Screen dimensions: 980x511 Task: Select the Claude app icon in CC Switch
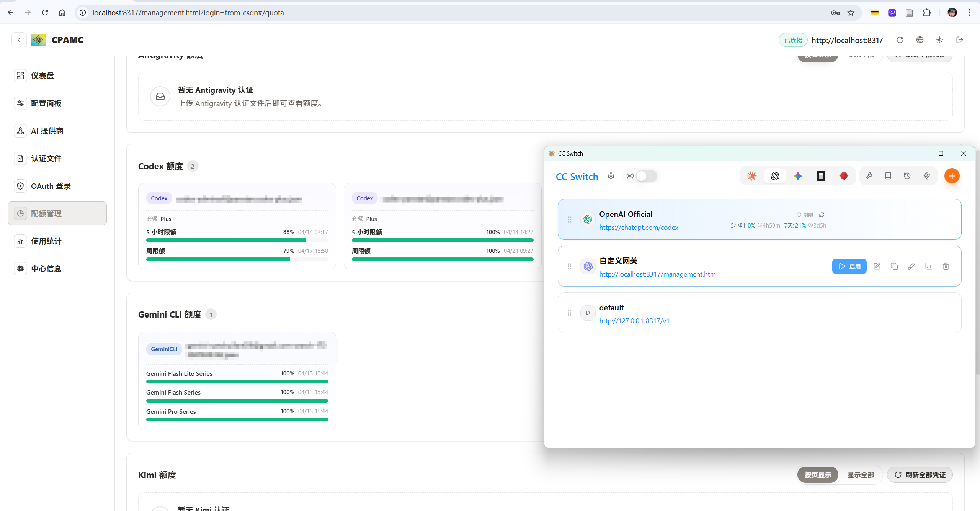tap(752, 176)
